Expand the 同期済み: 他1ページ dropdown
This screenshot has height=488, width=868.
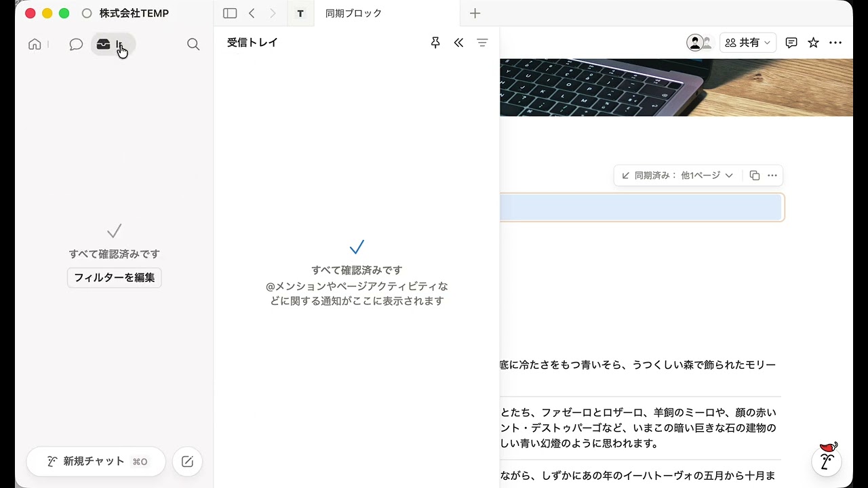677,176
